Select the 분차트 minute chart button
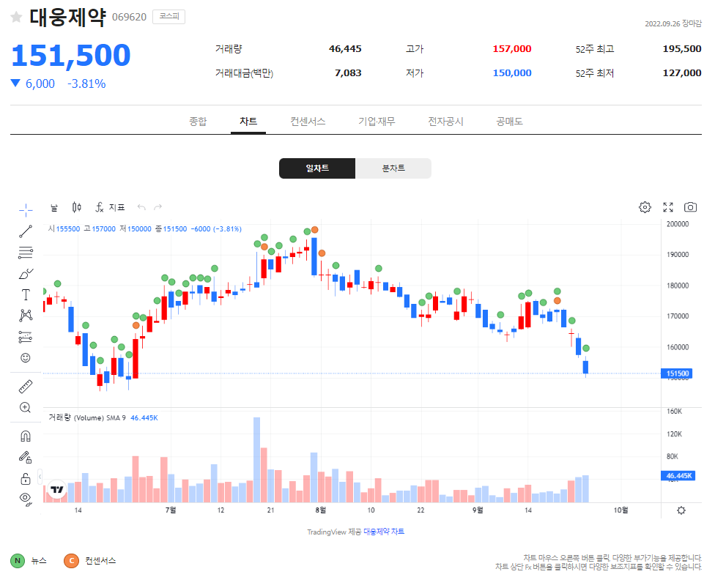Image resolution: width=715 pixels, height=588 pixels. [393, 168]
